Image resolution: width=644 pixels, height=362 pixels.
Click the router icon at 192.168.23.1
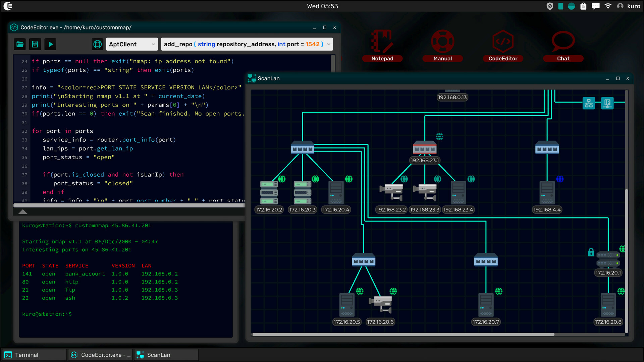coord(425,147)
